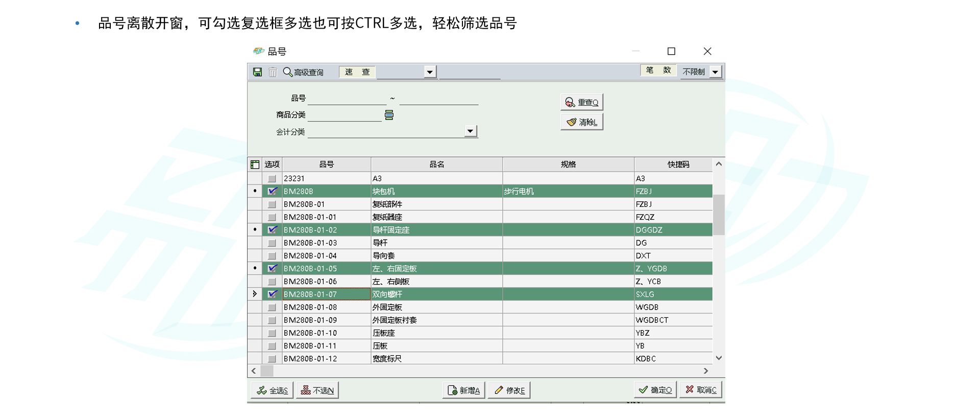Click the 全选S select all button
This screenshot has height=419, width=980.
272,390
